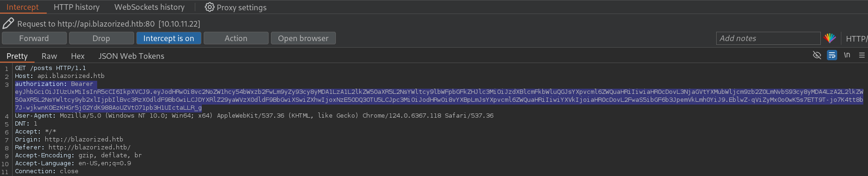Toggle the line wrap icon
868x176 pixels.
tap(832, 55)
